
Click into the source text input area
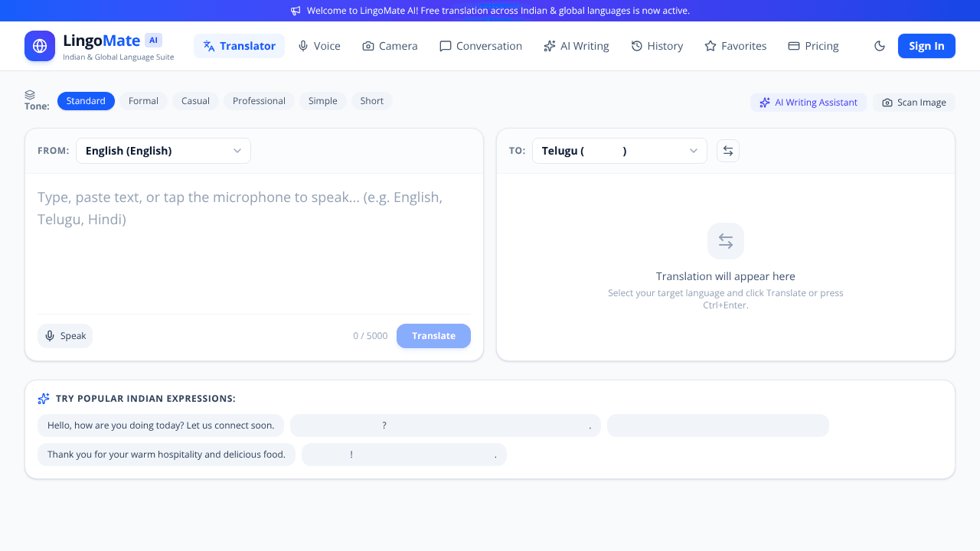coord(254,243)
